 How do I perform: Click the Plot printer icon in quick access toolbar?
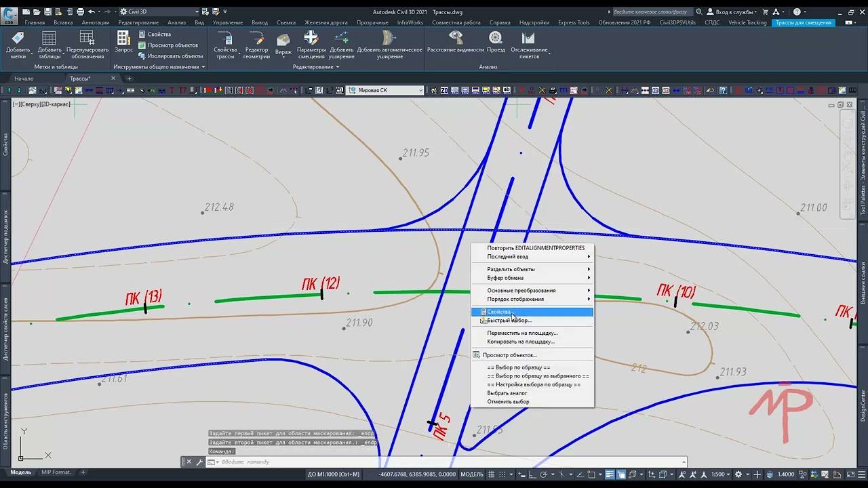pos(80,12)
